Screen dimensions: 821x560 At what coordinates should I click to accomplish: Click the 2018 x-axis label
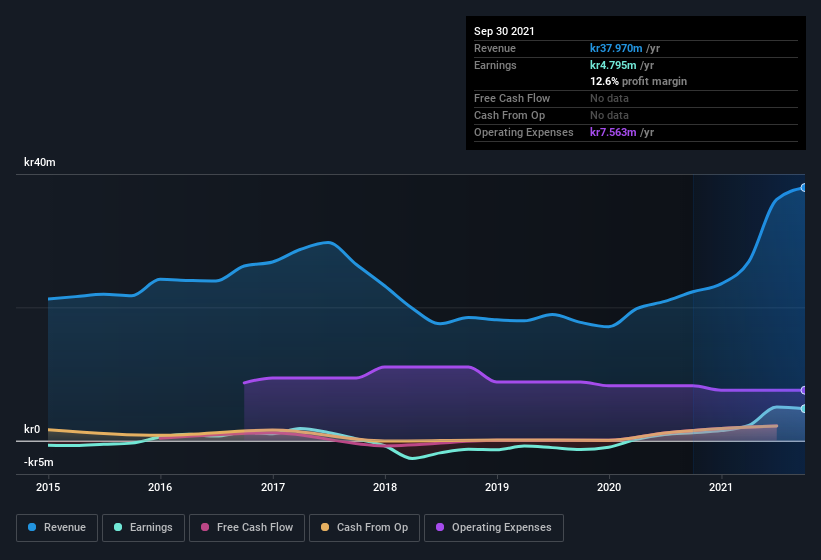coord(385,487)
